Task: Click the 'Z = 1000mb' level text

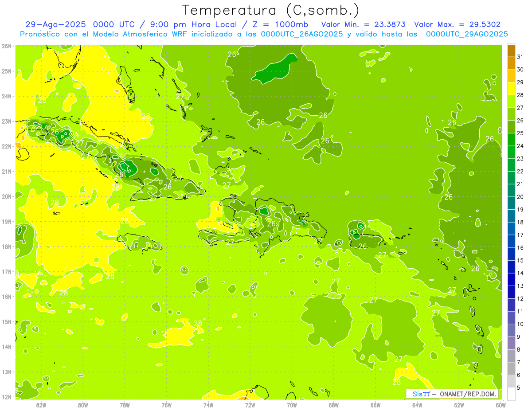Action: 280,24
